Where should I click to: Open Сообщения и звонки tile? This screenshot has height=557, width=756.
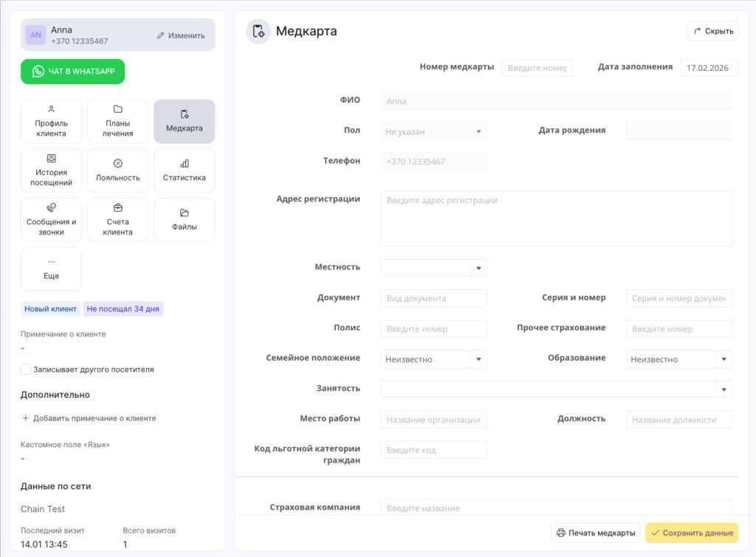click(51, 220)
